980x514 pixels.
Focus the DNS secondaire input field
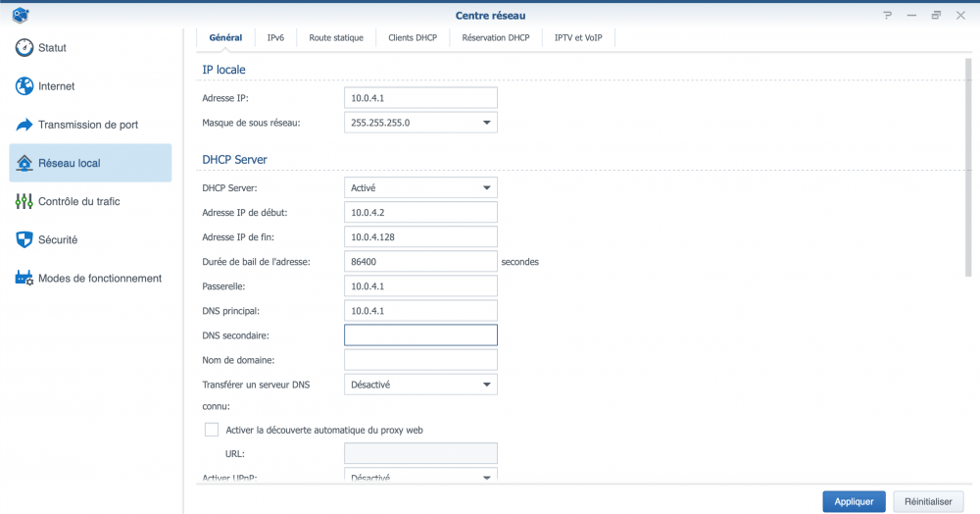(420, 335)
